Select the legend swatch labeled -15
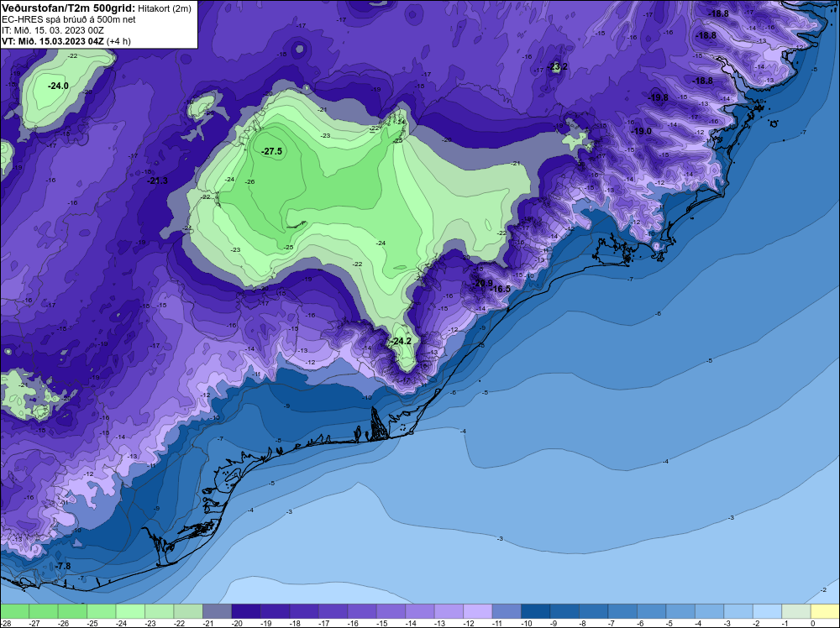 [x=391, y=611]
